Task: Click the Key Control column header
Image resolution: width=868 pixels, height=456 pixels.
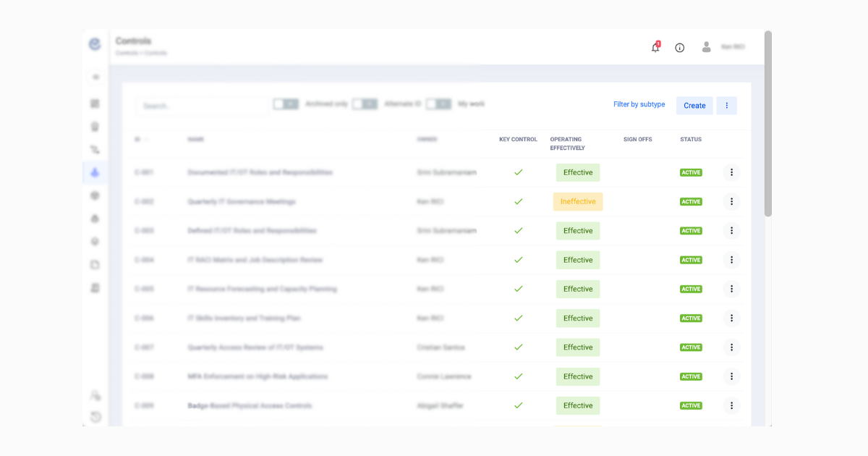Action: [518, 140]
